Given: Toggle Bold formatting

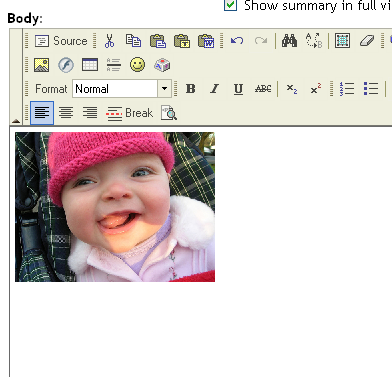Looking at the screenshot, I should click(x=190, y=89).
